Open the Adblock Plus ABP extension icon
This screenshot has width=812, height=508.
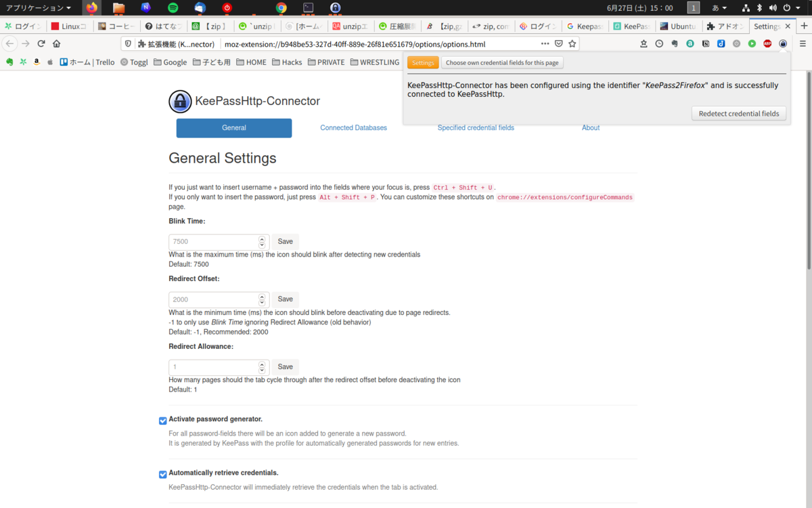tap(767, 43)
